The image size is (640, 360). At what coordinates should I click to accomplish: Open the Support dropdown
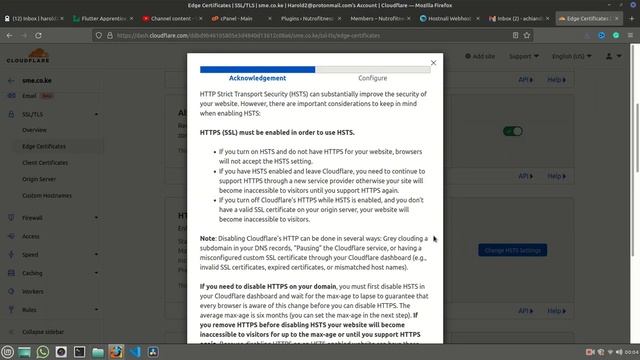pos(524,56)
